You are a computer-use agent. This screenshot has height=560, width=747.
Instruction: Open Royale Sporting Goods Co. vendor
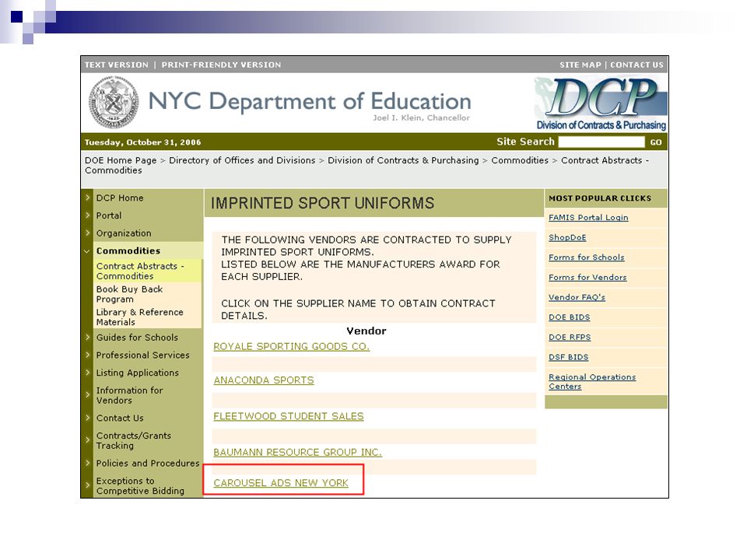(292, 347)
